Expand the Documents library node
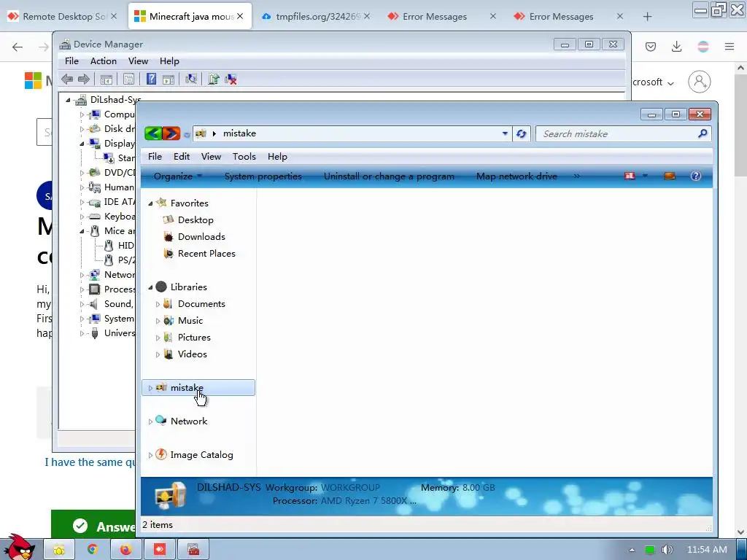Screen dimensions: 747x560 158,304
